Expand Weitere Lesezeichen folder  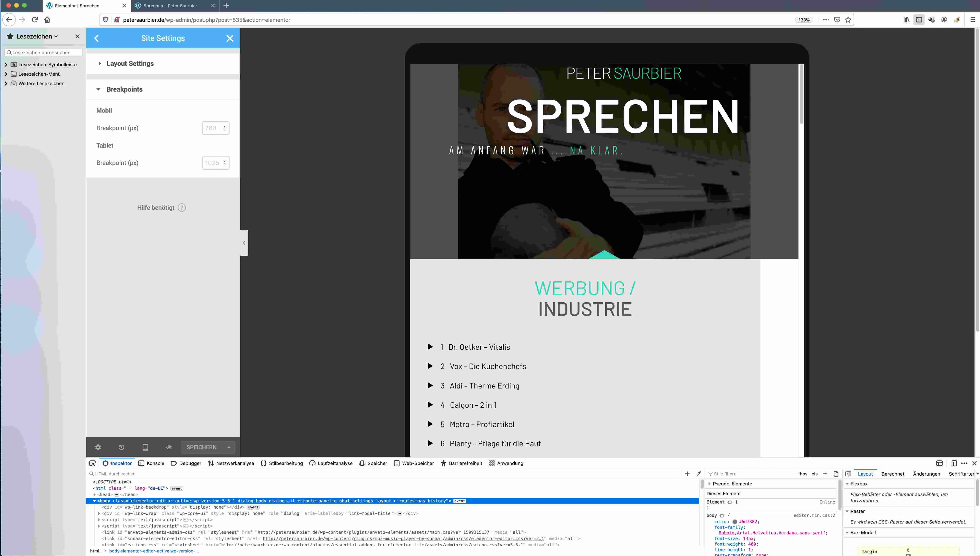6,83
